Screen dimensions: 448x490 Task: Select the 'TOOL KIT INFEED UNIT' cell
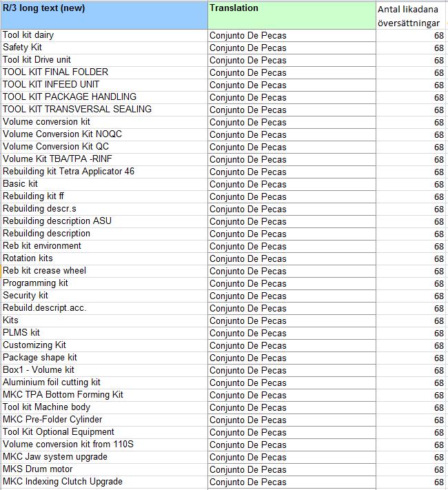[104, 85]
